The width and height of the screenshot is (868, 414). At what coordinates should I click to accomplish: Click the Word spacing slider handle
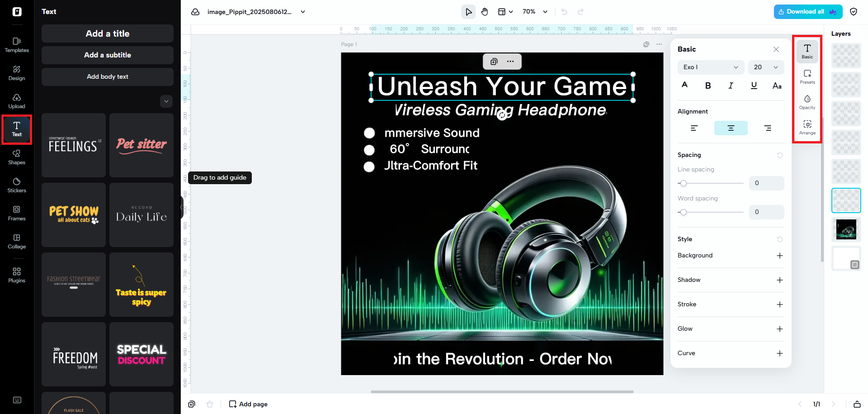click(x=684, y=212)
